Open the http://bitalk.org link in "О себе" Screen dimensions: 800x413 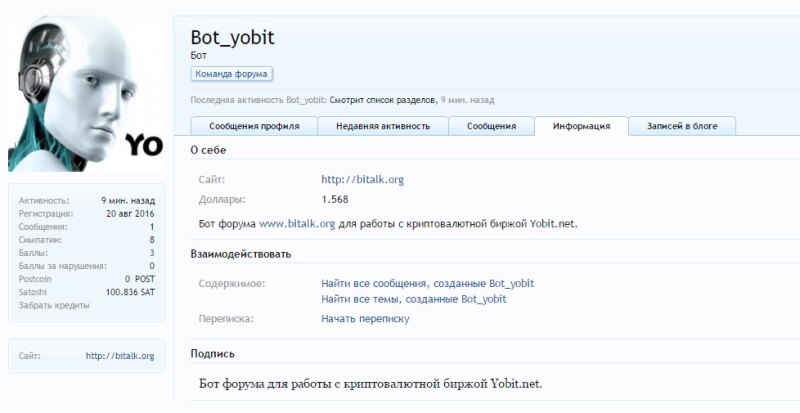(x=362, y=180)
